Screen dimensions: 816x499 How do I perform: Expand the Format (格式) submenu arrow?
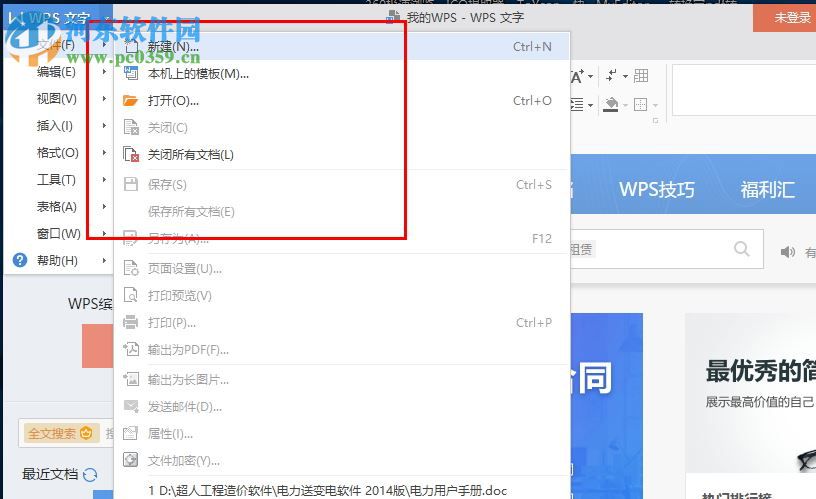(104, 152)
